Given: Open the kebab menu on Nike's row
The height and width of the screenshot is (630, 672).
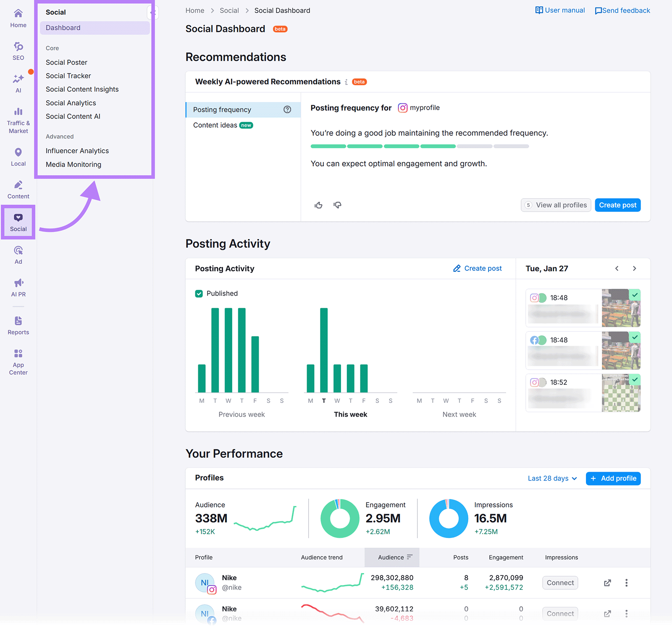Looking at the screenshot, I should pyautogui.click(x=626, y=583).
